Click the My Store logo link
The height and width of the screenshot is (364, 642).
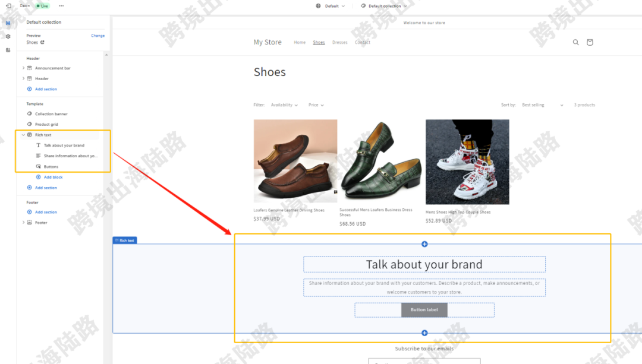[267, 42]
